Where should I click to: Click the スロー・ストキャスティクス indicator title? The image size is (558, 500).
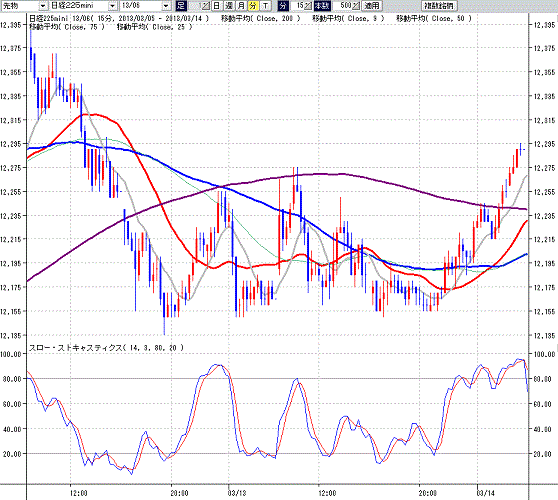click(106, 348)
